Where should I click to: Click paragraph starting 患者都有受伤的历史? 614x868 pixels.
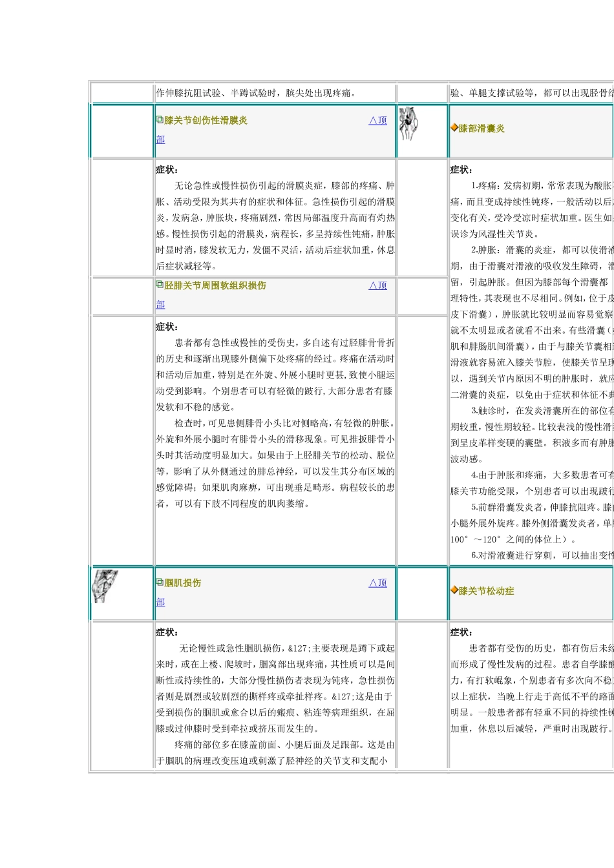[x=532, y=688]
